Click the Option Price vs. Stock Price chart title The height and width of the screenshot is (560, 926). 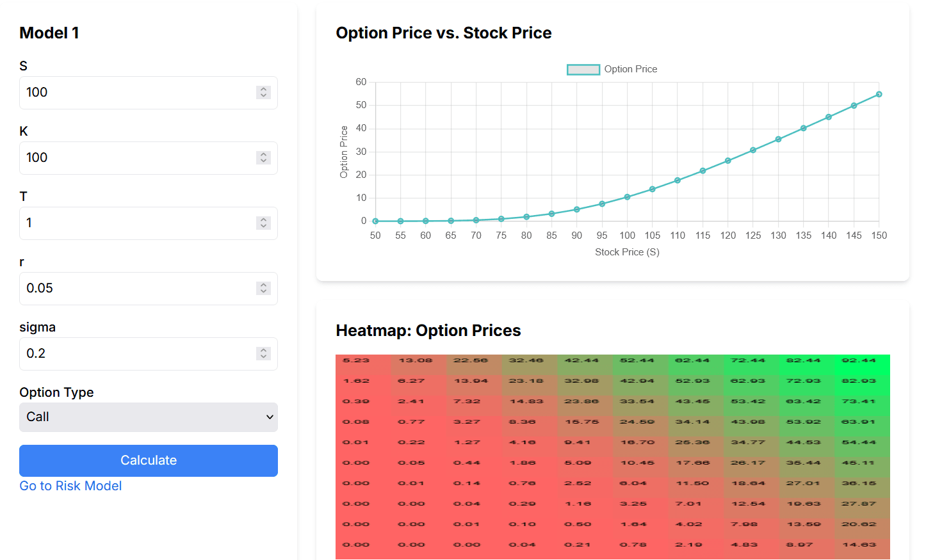pos(444,33)
